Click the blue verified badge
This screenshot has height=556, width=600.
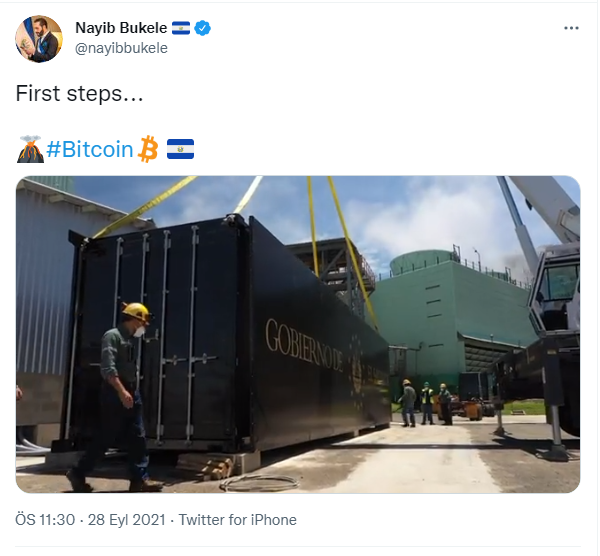point(202,28)
